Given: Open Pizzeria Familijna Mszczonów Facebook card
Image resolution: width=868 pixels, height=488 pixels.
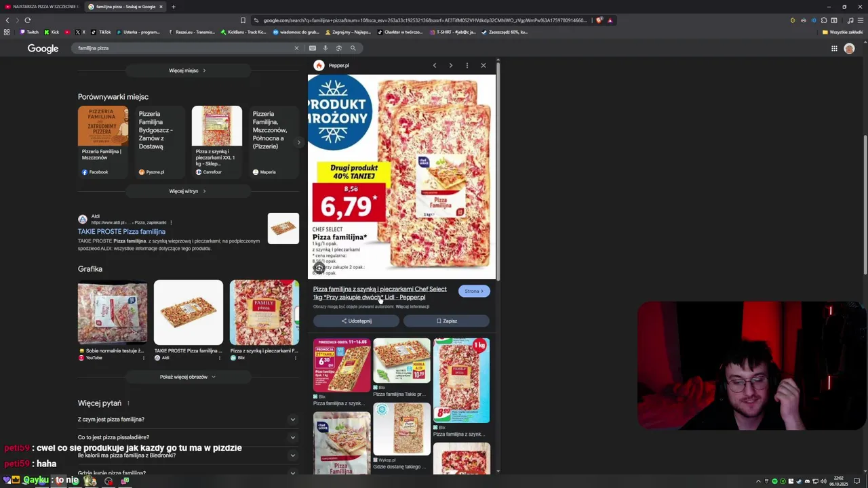Looking at the screenshot, I should 102,142.
